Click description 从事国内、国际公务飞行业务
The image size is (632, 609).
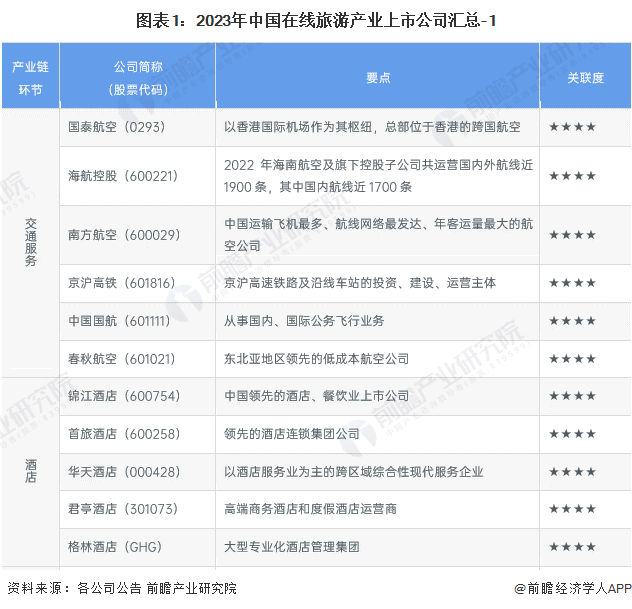pos(304,321)
